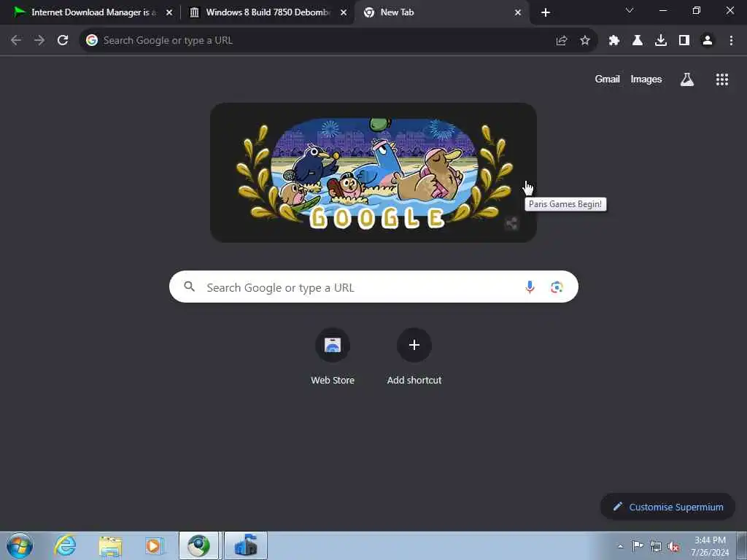This screenshot has width=747, height=560.
Task: Click the browser back arrow
Action: (16, 41)
